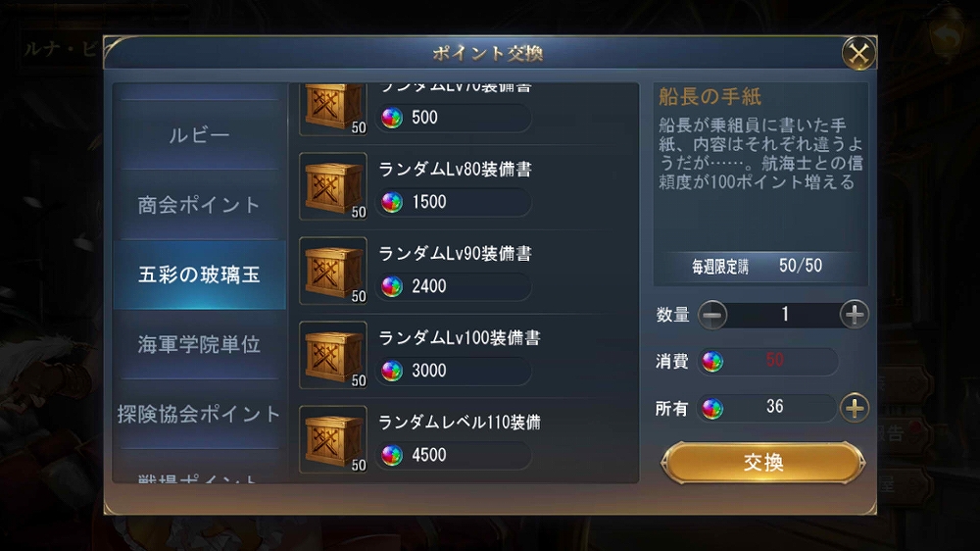Image resolution: width=980 pixels, height=551 pixels.
Task: Switch to the 商会ポイント tab
Action: click(x=199, y=205)
